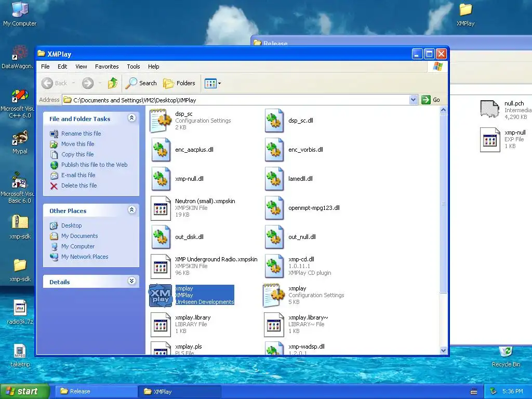
Task: Go to My Documents in Other Places
Action: [x=79, y=236]
